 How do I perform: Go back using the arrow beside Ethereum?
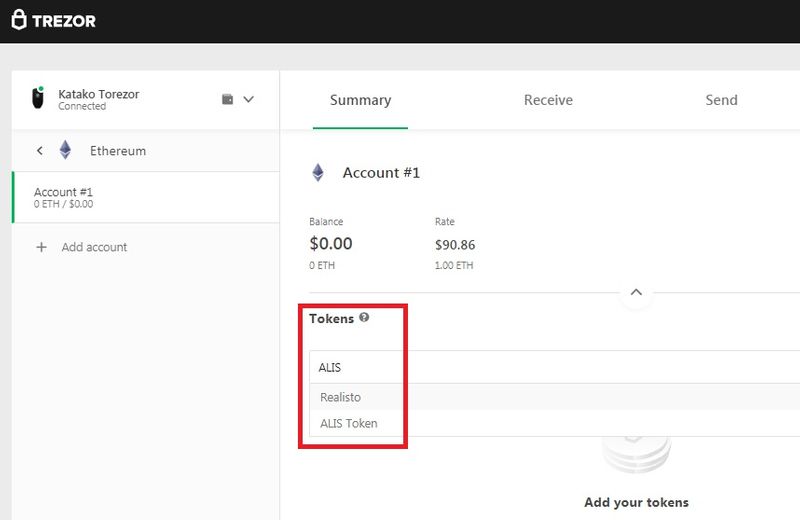(x=40, y=151)
